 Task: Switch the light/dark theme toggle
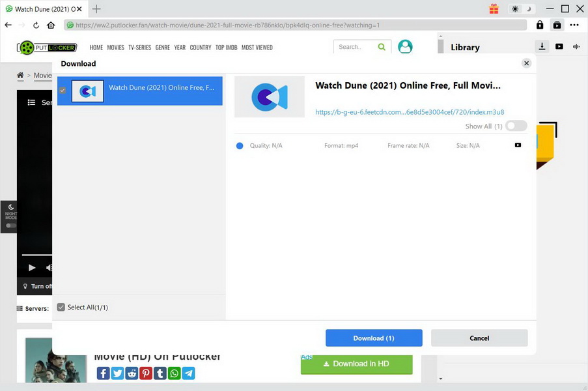(x=522, y=9)
